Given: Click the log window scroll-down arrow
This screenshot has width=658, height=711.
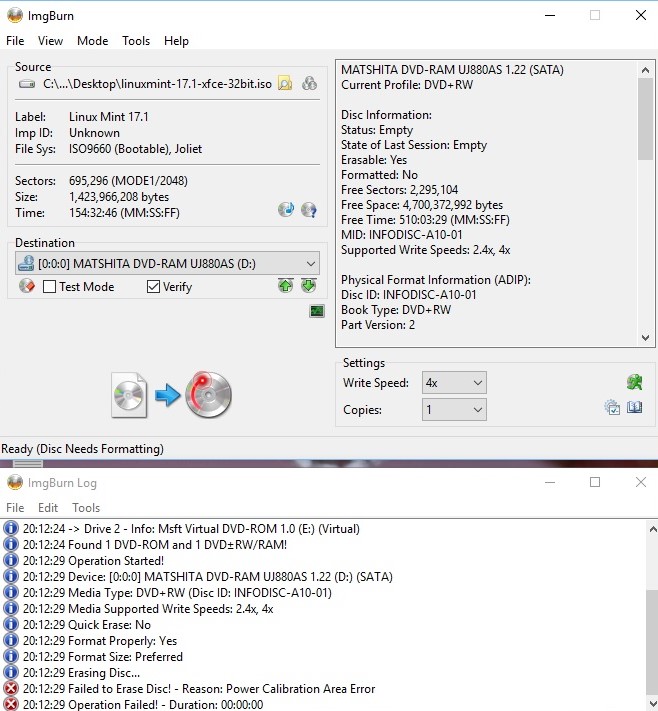Looking at the screenshot, I should click(x=653, y=703).
